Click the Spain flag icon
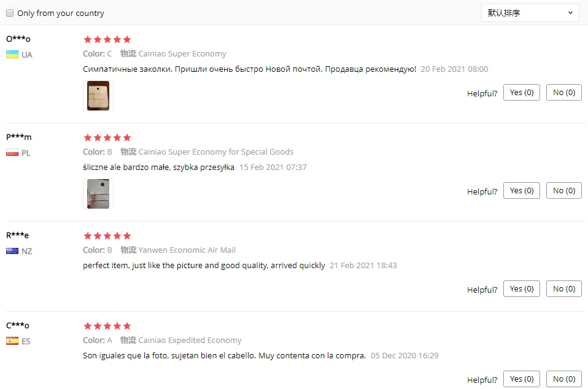Image resolution: width=588 pixels, height=389 pixels. tap(12, 341)
